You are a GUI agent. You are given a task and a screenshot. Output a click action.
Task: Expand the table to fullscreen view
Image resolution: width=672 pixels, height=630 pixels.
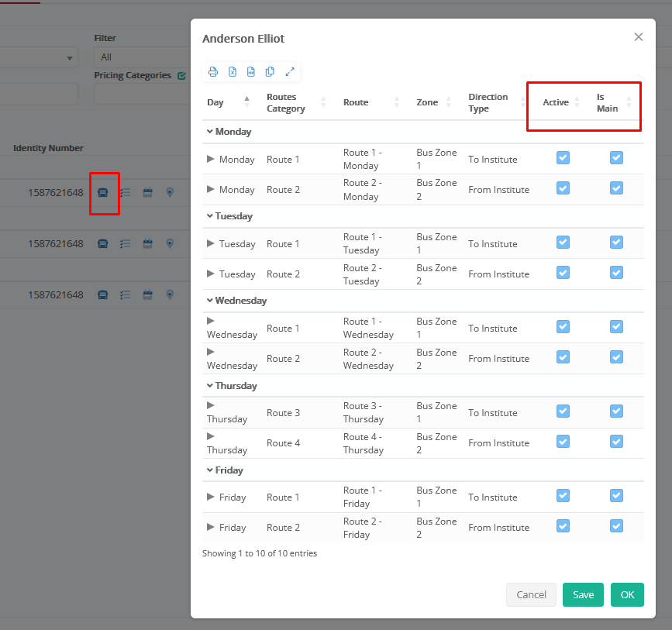coord(290,72)
